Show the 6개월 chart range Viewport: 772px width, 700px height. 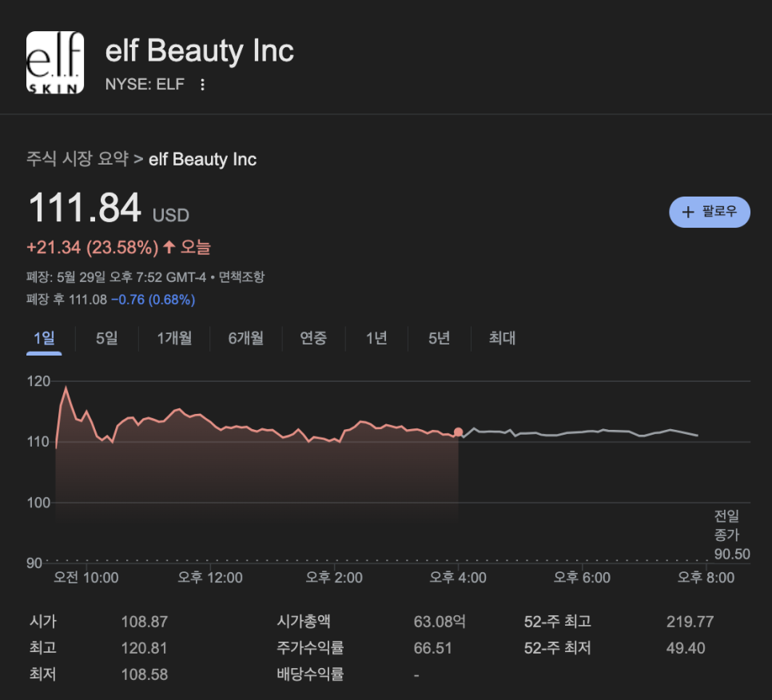(245, 338)
